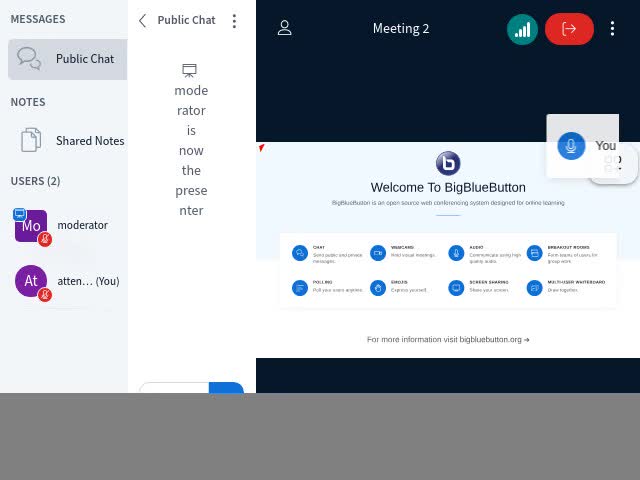Select the moderator user avatar

click(31, 226)
